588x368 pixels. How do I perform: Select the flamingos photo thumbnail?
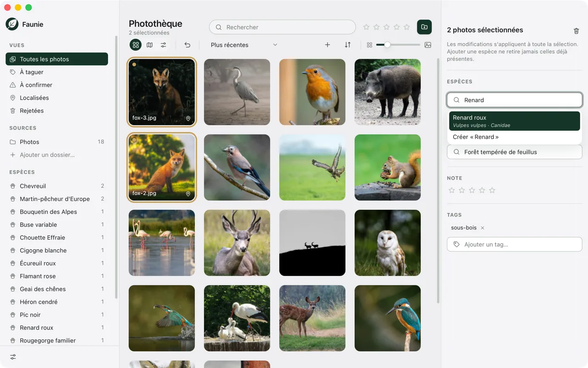point(162,243)
